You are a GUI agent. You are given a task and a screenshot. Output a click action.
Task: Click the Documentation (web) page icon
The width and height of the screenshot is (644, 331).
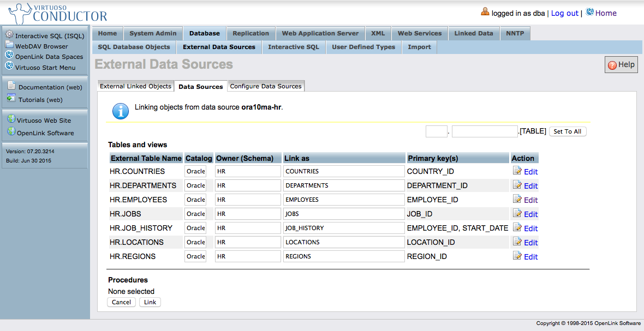[11, 86]
